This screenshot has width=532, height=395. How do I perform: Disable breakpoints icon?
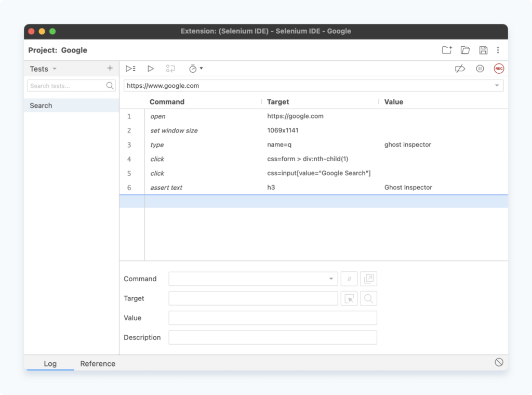pyautogui.click(x=460, y=69)
